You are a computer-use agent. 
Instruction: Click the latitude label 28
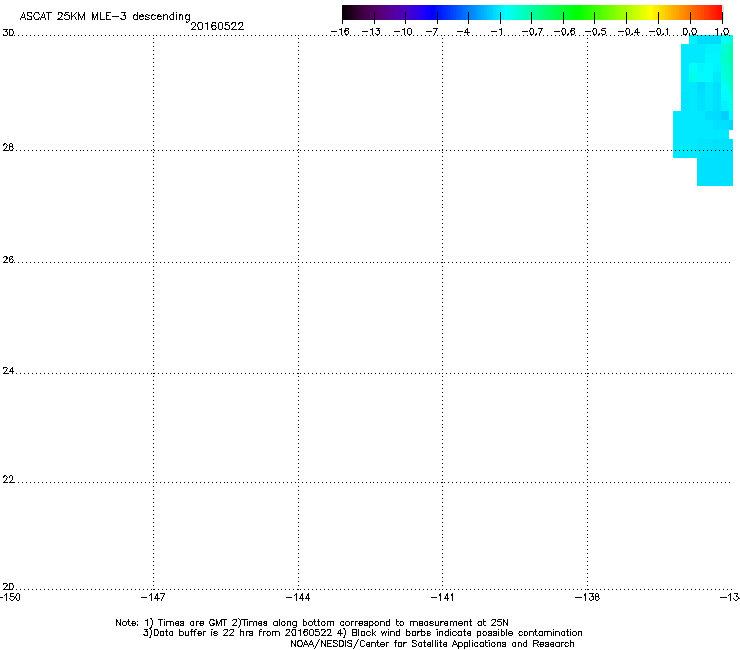click(x=8, y=147)
